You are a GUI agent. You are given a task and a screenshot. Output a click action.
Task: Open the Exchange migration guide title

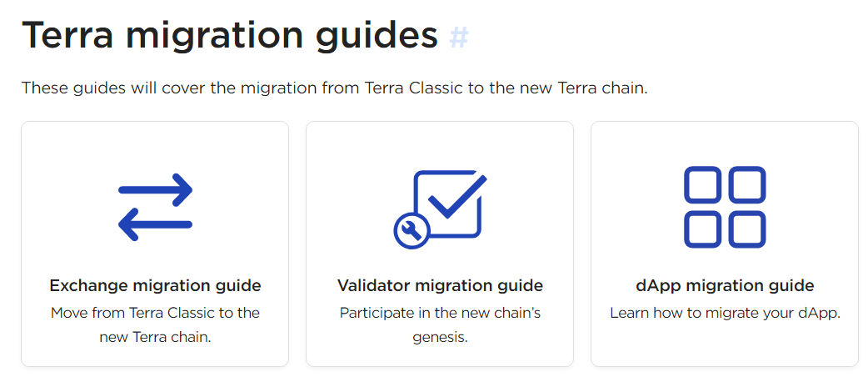coord(155,285)
